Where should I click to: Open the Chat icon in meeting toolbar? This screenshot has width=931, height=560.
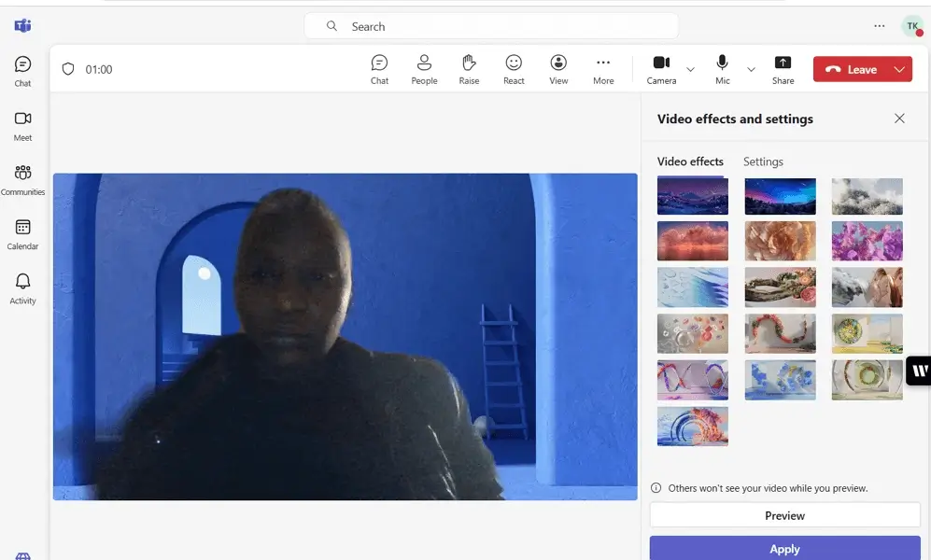point(379,69)
